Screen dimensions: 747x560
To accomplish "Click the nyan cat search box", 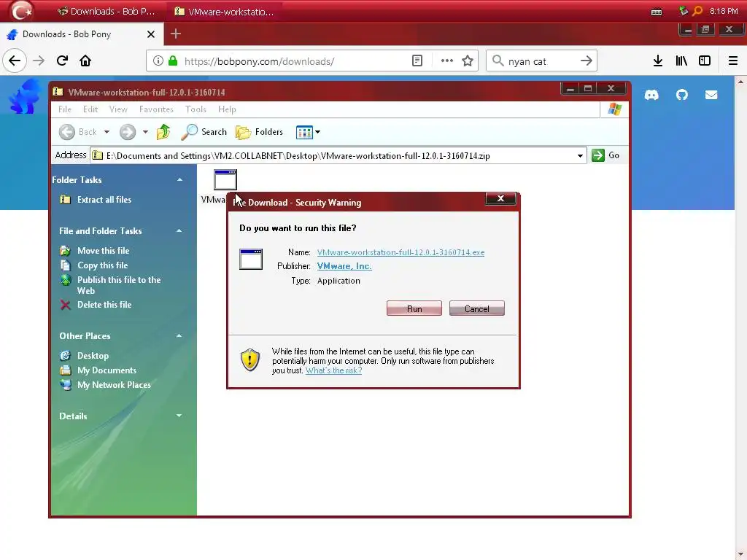I will click(x=541, y=61).
